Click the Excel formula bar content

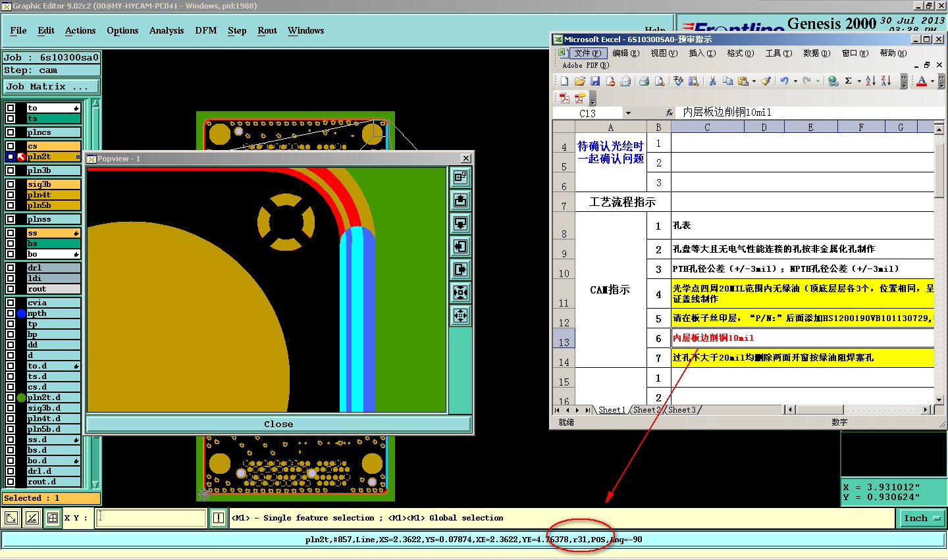click(x=808, y=113)
